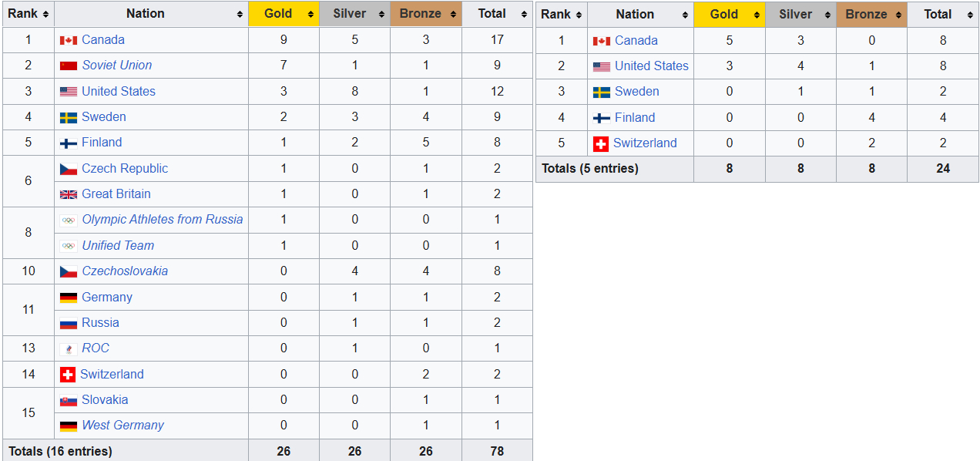Open the Olympic Athletes from Russia link

tap(162, 220)
